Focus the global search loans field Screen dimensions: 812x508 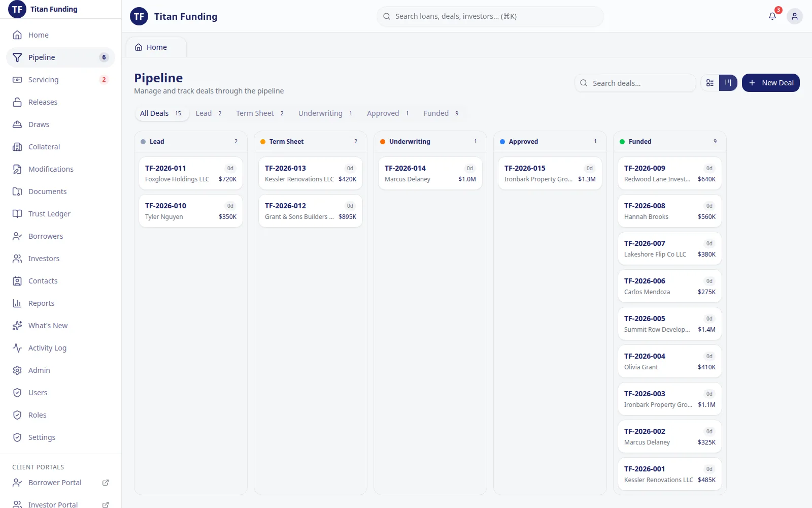click(490, 16)
